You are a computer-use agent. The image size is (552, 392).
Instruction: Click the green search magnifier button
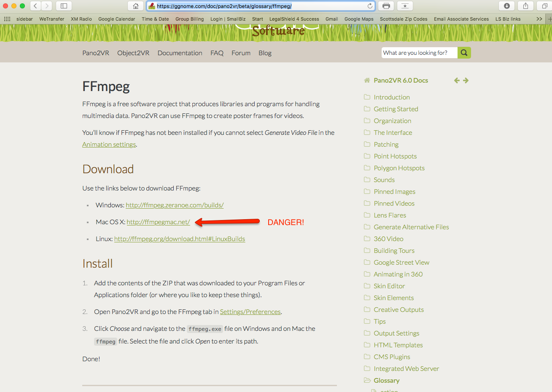coord(464,53)
